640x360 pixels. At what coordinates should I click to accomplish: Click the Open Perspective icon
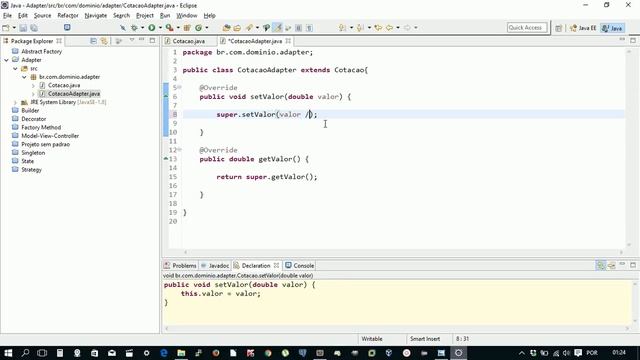point(558,28)
